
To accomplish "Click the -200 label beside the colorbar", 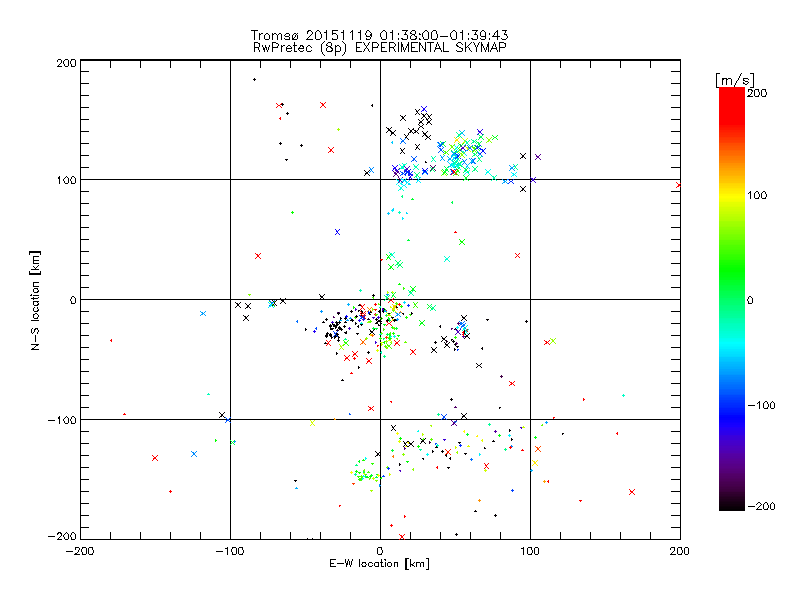I will pos(761,506).
